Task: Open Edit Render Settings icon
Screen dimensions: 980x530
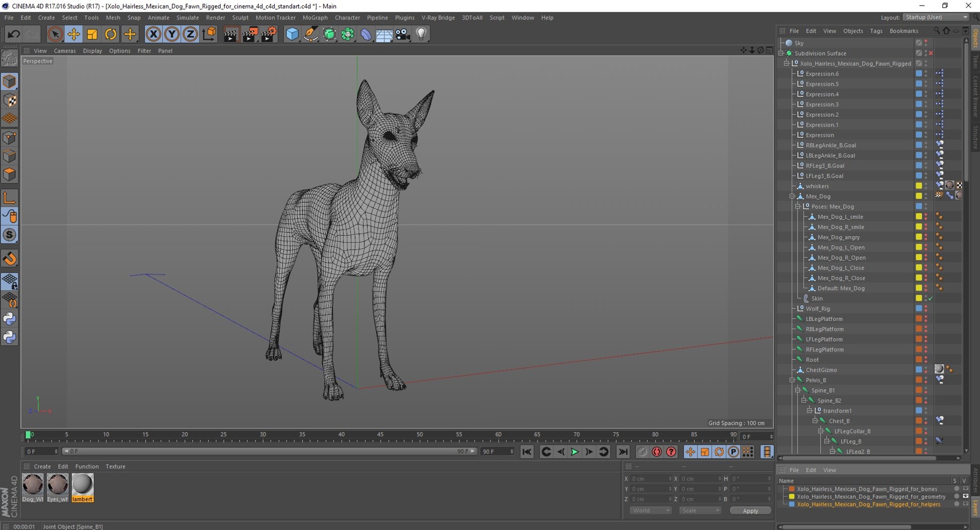Action: [x=268, y=34]
